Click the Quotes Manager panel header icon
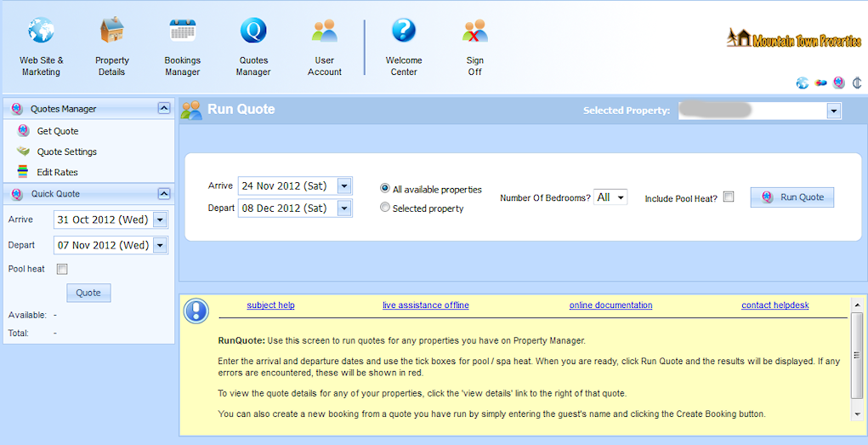The image size is (868, 445). (x=17, y=109)
